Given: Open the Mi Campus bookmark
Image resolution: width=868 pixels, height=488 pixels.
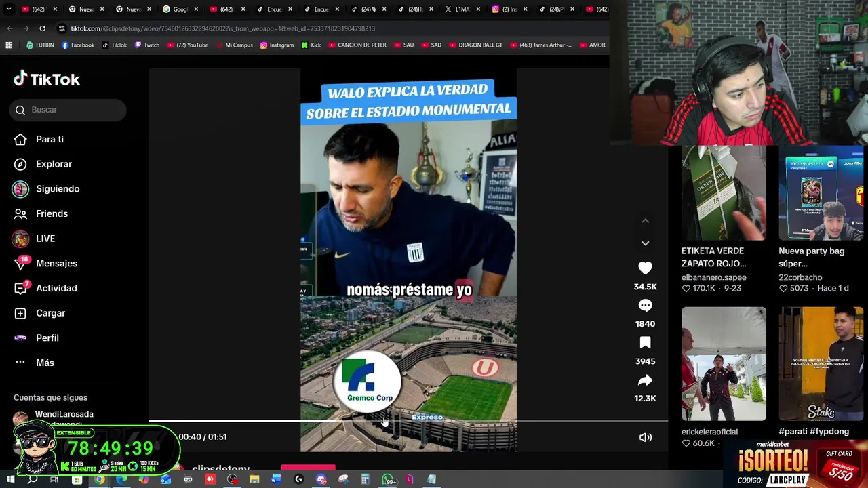Looking at the screenshot, I should (234, 45).
